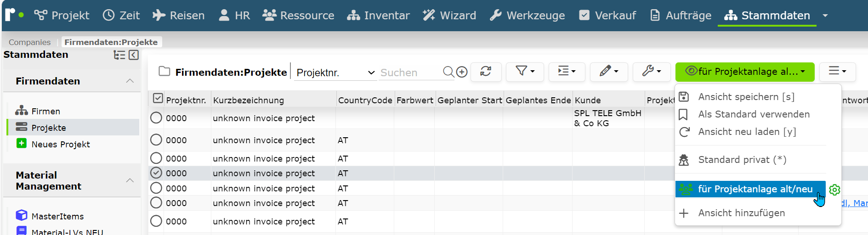The width and height of the screenshot is (868, 235).
Task: Click the tree view icon beside the Stammdaten heading
Action: point(119,55)
